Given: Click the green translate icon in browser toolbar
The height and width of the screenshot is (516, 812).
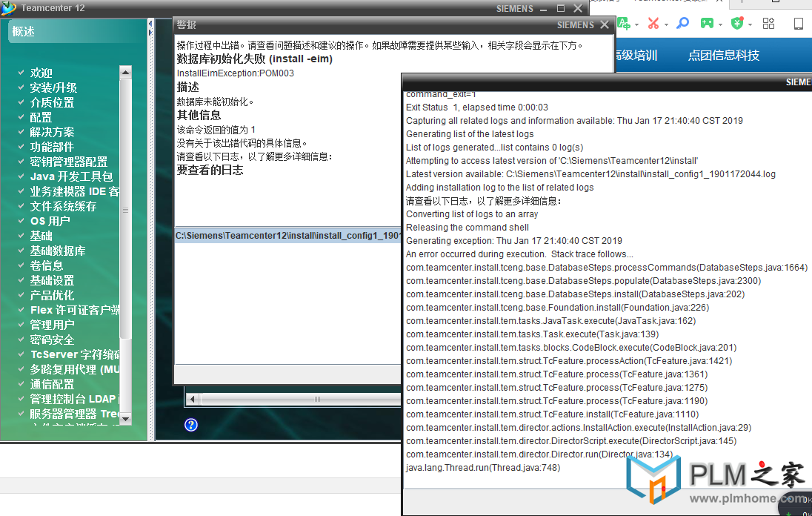Looking at the screenshot, I should point(624,23).
